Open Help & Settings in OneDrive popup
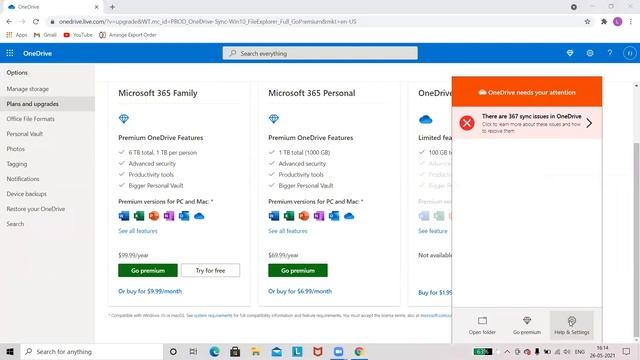Screen dimensions: 640x360 [x=571, y=326]
